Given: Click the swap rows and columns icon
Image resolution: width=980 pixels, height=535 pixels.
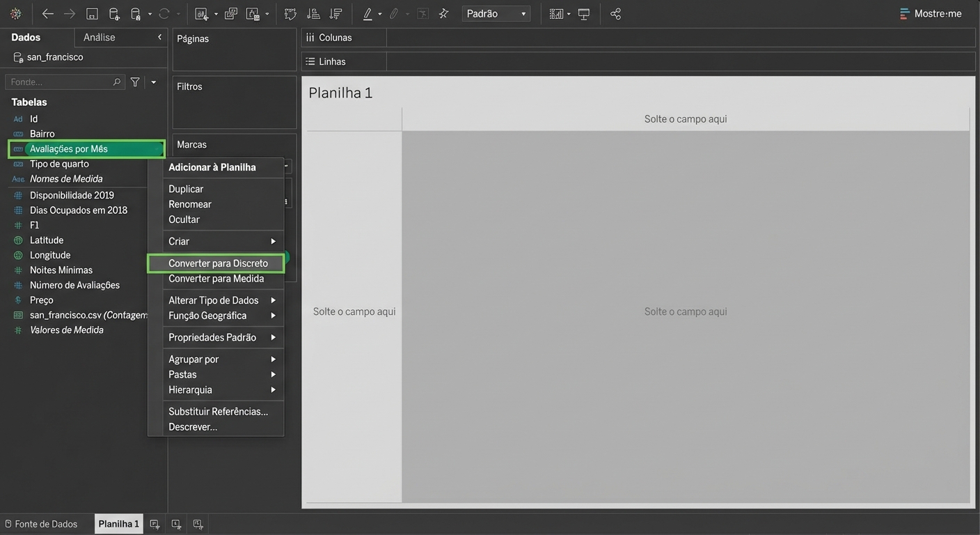Looking at the screenshot, I should (x=291, y=14).
